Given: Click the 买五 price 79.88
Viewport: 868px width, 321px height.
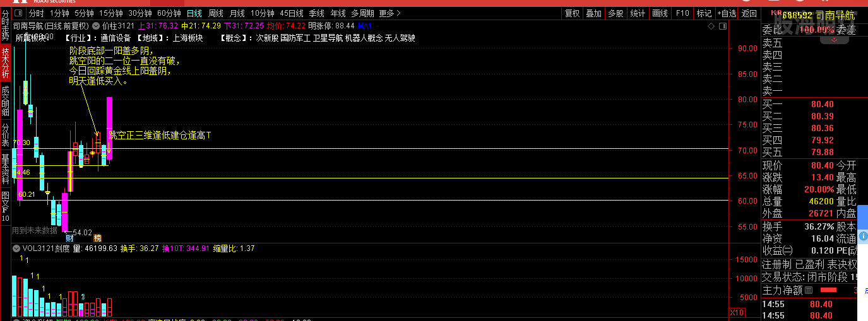Looking at the screenshot, I should coord(822,152).
